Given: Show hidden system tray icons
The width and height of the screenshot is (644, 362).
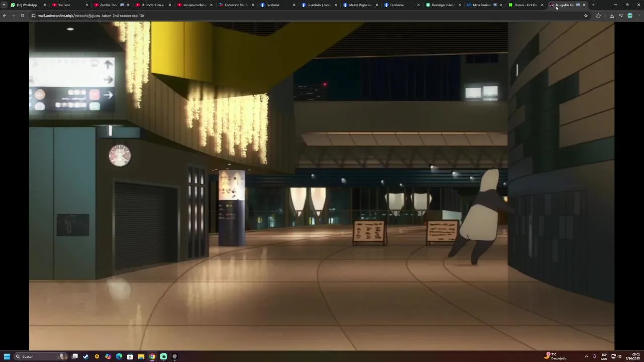Looking at the screenshot, I should (586, 356).
